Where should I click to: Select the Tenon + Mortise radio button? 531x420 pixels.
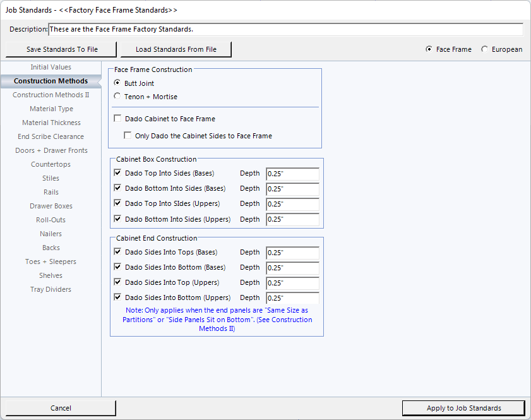click(x=117, y=97)
